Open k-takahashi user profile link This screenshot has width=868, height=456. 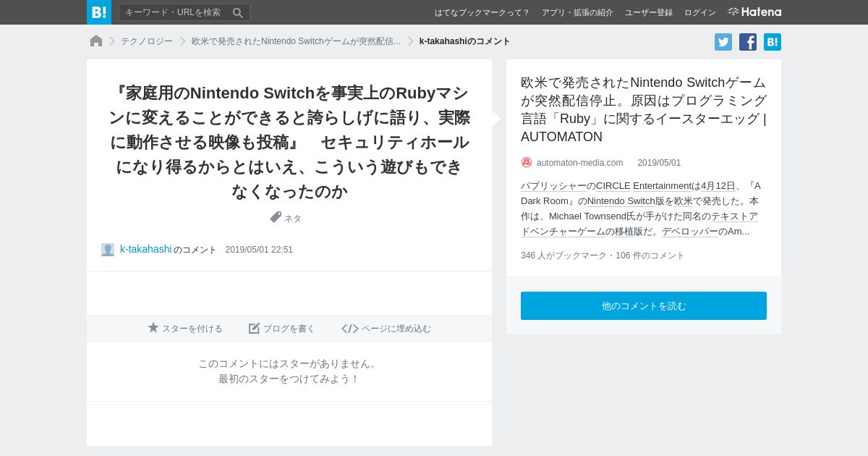[146, 249]
